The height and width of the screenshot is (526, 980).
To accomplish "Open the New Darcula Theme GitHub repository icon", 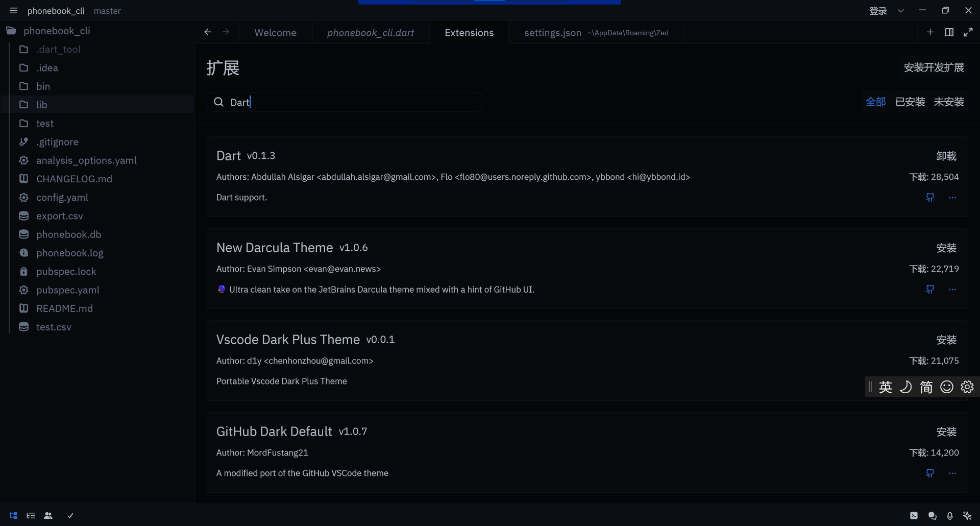I will click(x=930, y=290).
